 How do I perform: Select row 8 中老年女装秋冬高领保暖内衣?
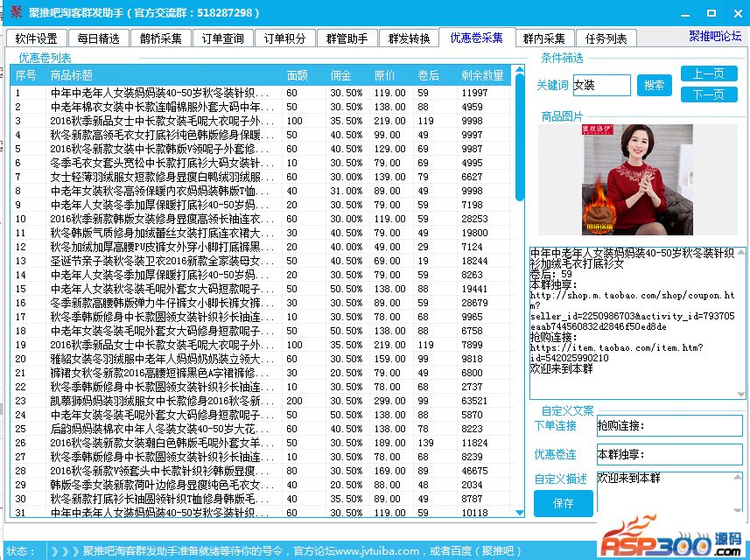pos(261,191)
